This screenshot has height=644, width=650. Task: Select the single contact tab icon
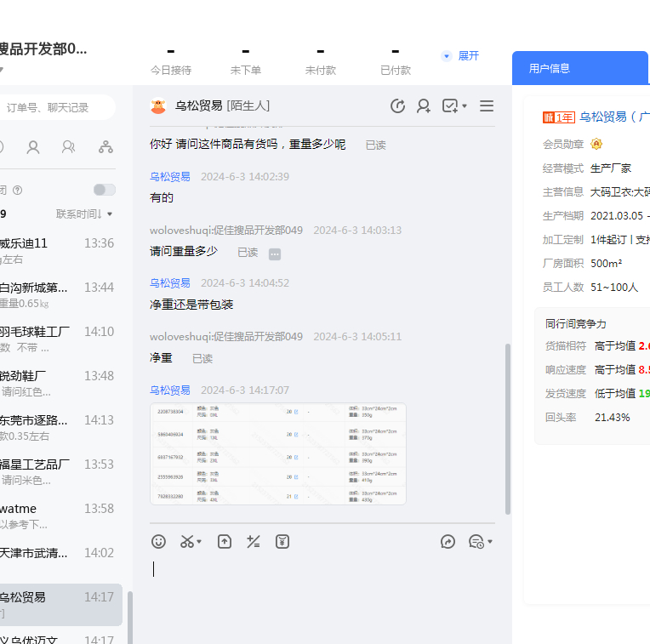click(33, 147)
